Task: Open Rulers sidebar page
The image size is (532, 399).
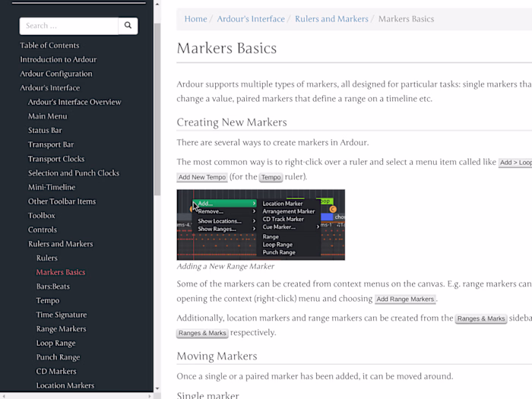Action: click(x=47, y=258)
